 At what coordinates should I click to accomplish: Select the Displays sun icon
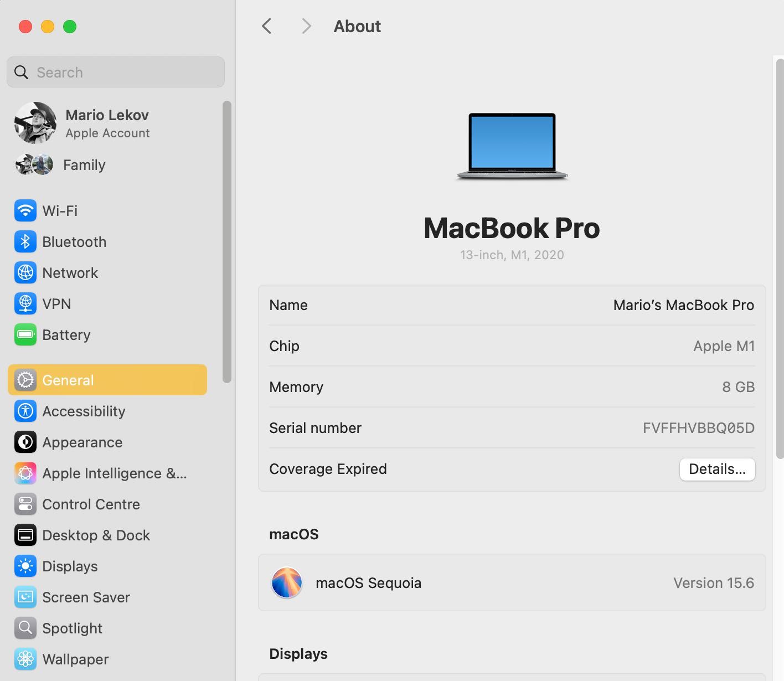pyautogui.click(x=25, y=566)
